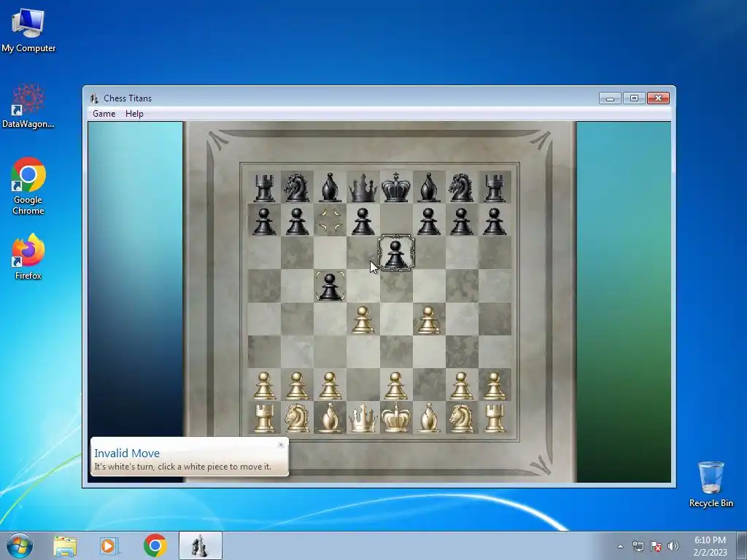This screenshot has width=747, height=560.
Task: Open the Game menu
Action: pos(104,114)
